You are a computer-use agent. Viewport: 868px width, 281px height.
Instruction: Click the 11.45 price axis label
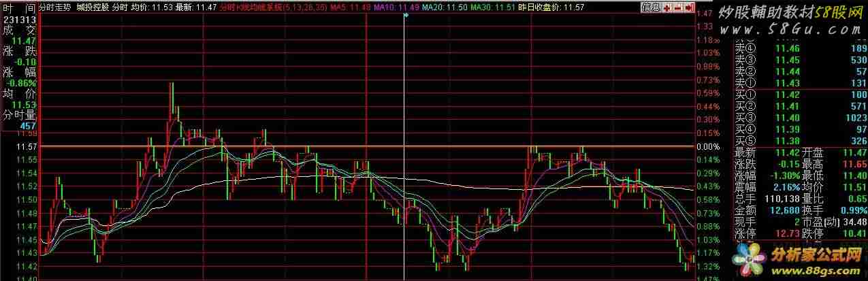pos(27,239)
